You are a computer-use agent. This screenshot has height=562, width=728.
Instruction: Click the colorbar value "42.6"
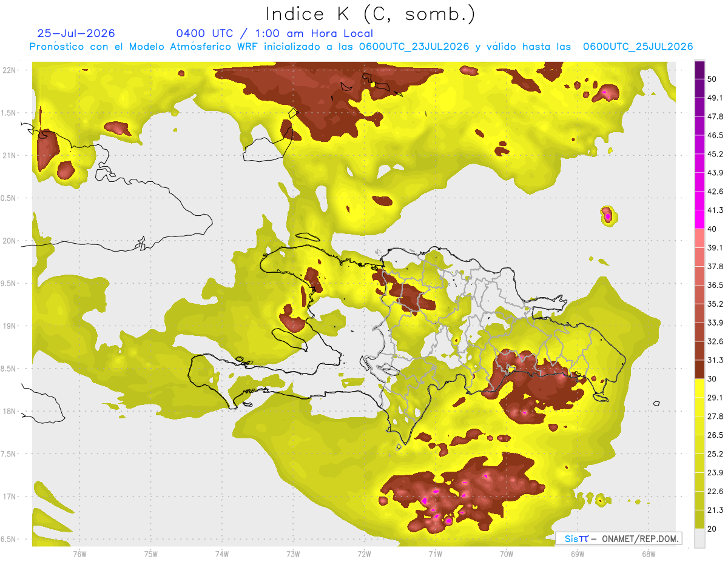point(715,192)
